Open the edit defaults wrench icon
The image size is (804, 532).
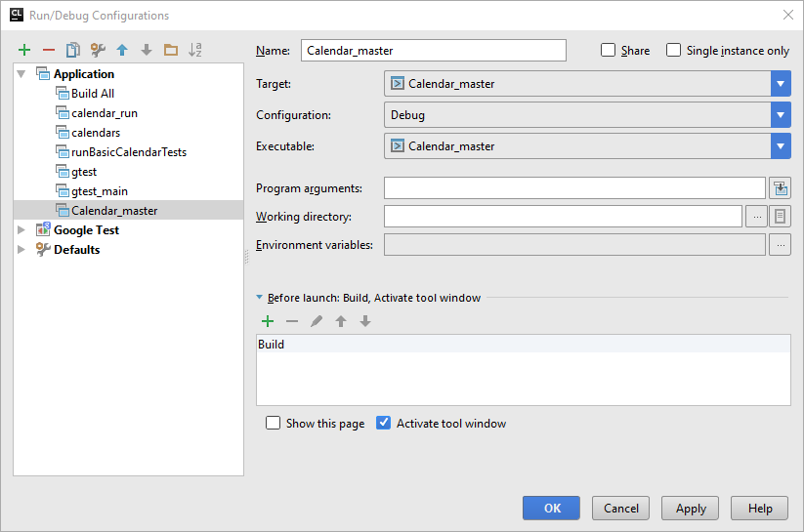coord(98,50)
